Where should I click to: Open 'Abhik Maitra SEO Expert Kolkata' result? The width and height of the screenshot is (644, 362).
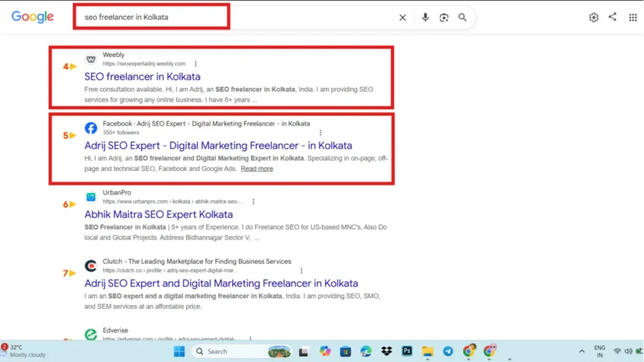click(x=158, y=215)
